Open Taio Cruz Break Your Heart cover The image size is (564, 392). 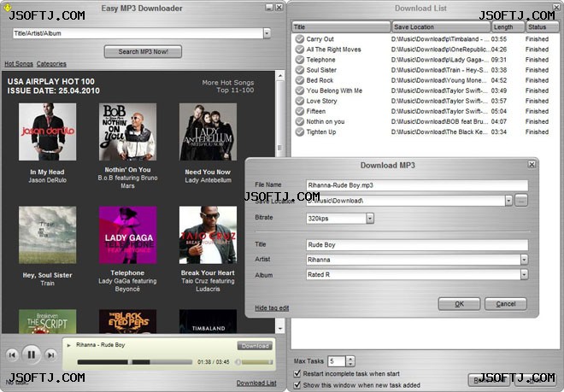tap(208, 235)
